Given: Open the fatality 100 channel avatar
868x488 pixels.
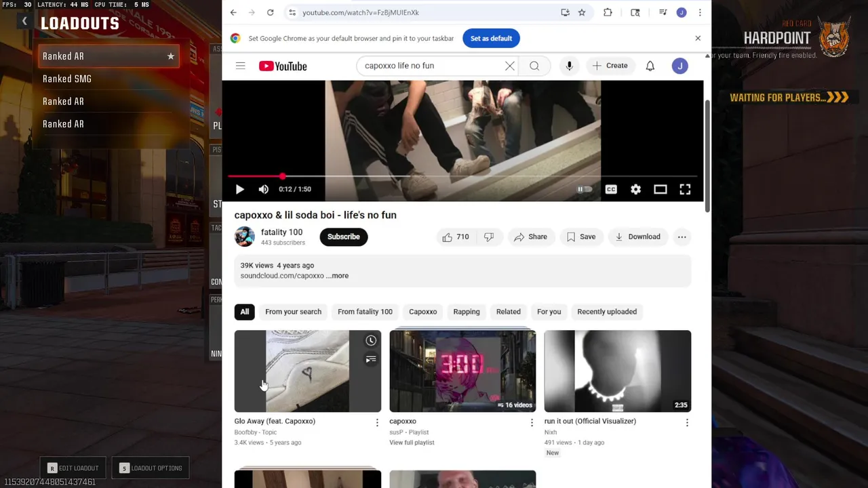Looking at the screenshot, I should [x=244, y=237].
